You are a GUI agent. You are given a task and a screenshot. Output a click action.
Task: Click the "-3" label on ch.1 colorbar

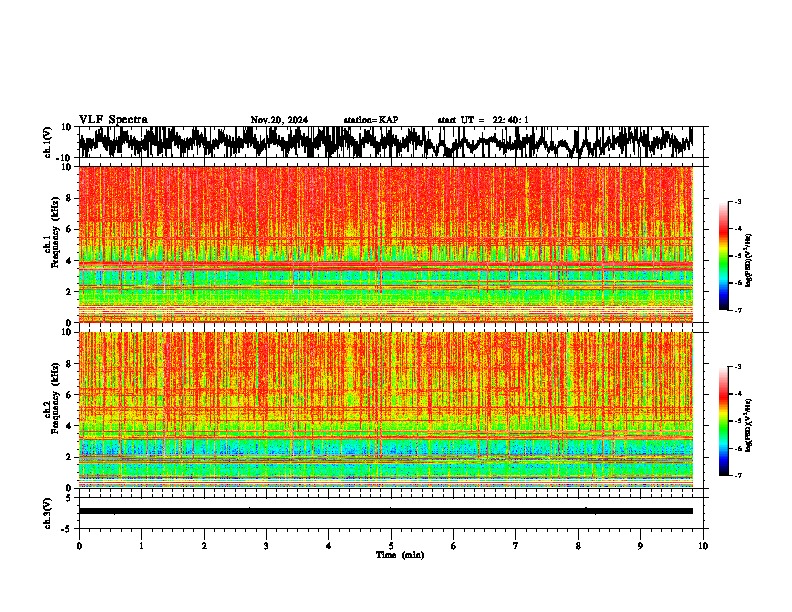click(738, 202)
